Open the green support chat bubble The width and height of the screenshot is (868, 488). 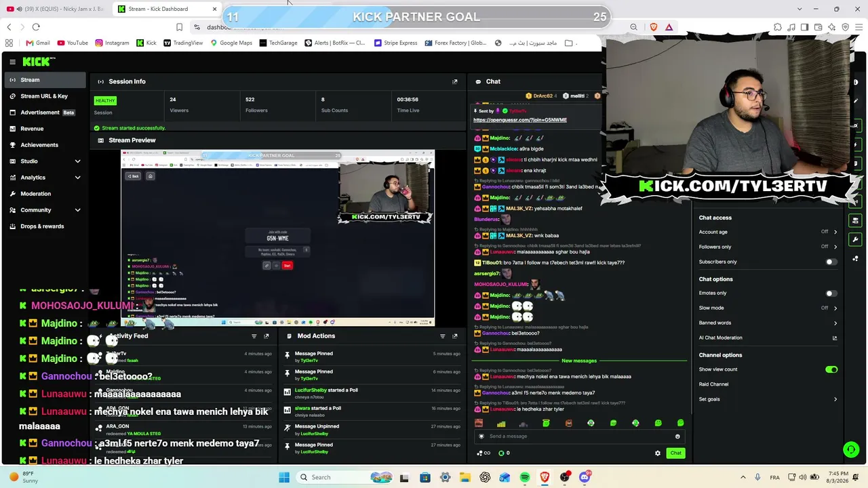tap(850, 450)
